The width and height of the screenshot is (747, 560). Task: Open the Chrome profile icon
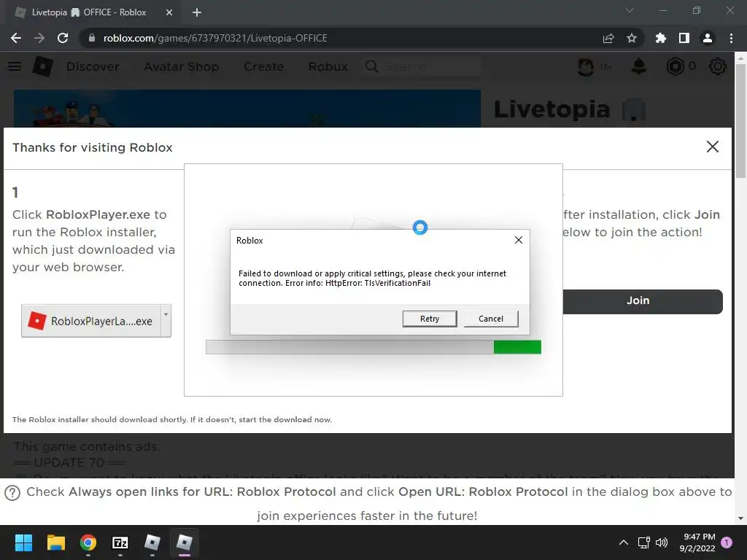(708, 38)
